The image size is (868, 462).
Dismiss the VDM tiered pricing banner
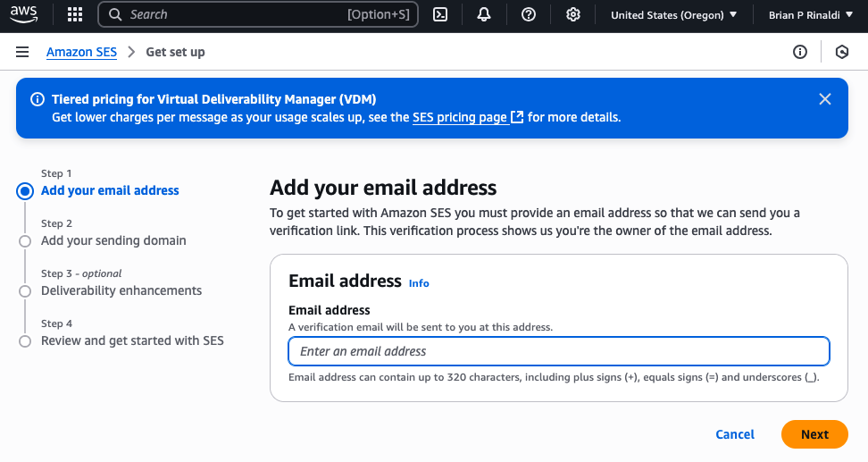click(x=825, y=99)
